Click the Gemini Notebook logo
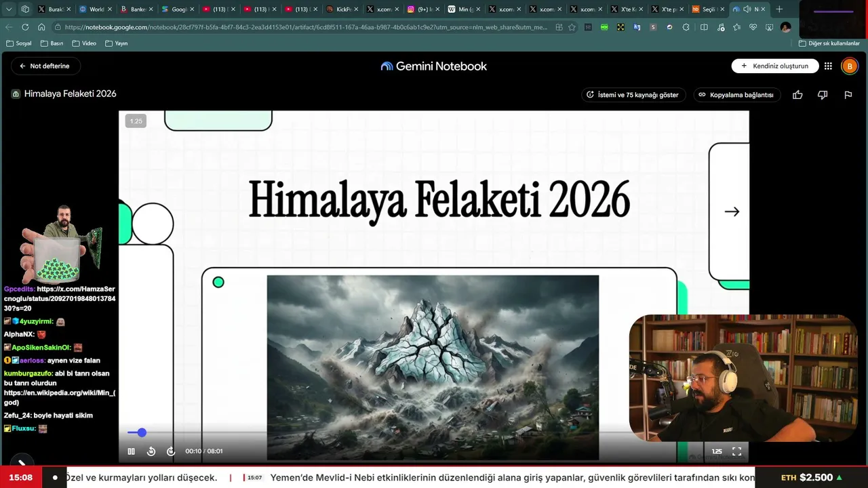Viewport: 868px width, 488px height. tap(434, 66)
